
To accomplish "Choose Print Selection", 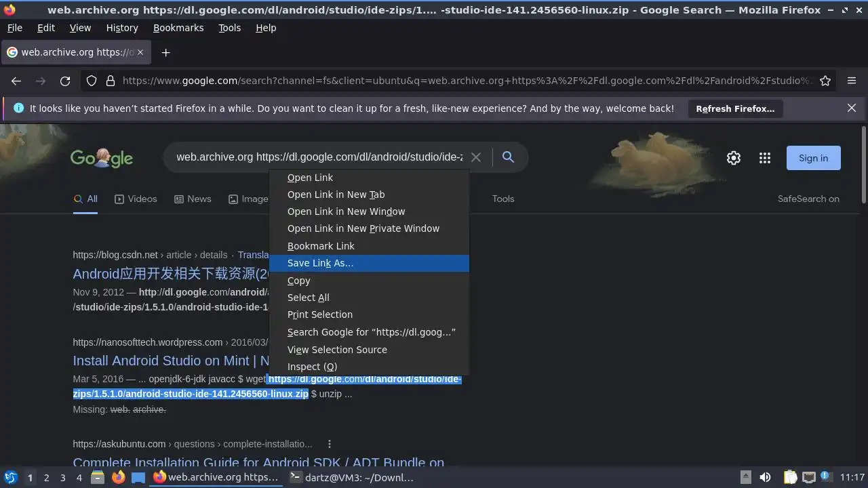I will coord(369,314).
